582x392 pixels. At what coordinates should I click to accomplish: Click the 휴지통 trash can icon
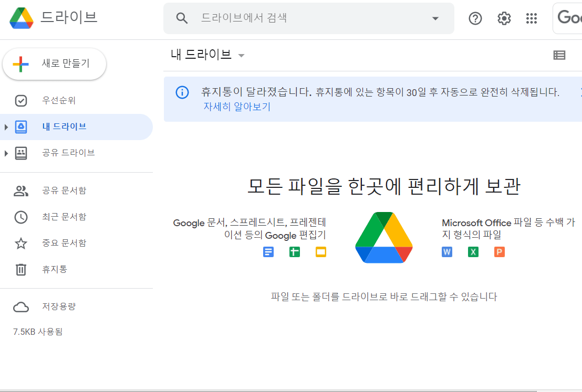[x=21, y=270]
